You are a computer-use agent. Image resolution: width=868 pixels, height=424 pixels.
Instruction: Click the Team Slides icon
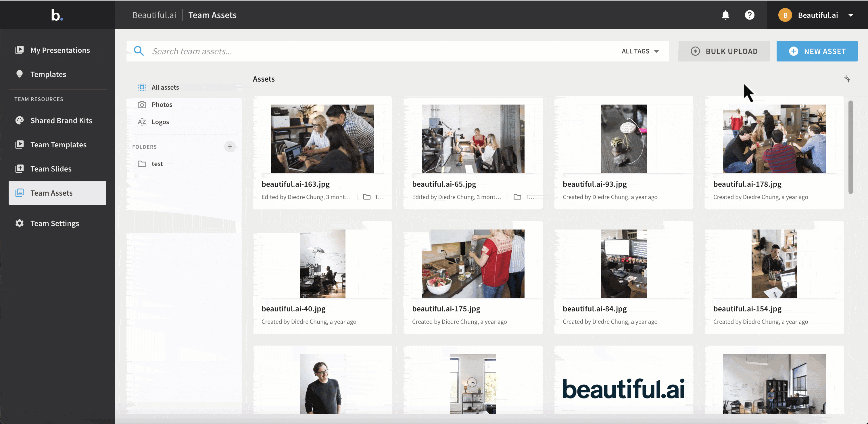[20, 169]
